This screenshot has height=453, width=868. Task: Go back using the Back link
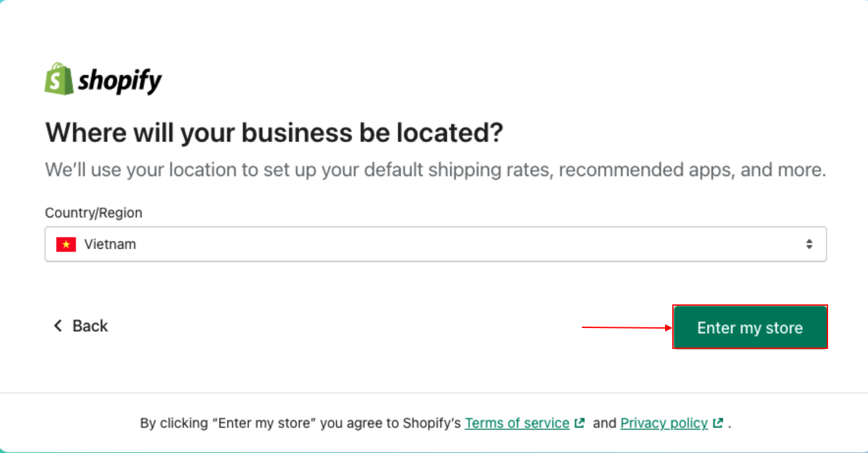click(x=90, y=326)
